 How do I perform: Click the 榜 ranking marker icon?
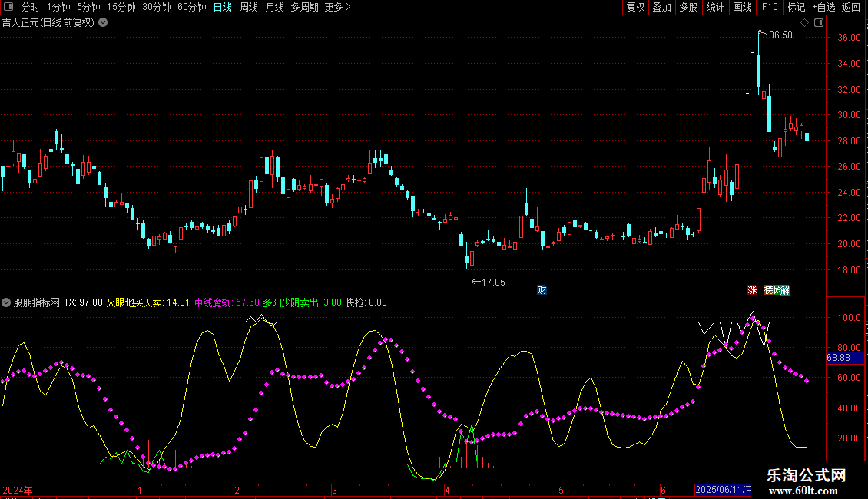(768, 290)
